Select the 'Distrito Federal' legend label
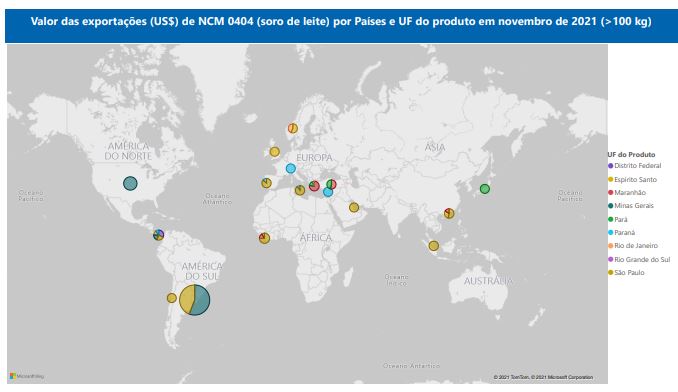The width and height of the screenshot is (678, 392). pos(638,166)
